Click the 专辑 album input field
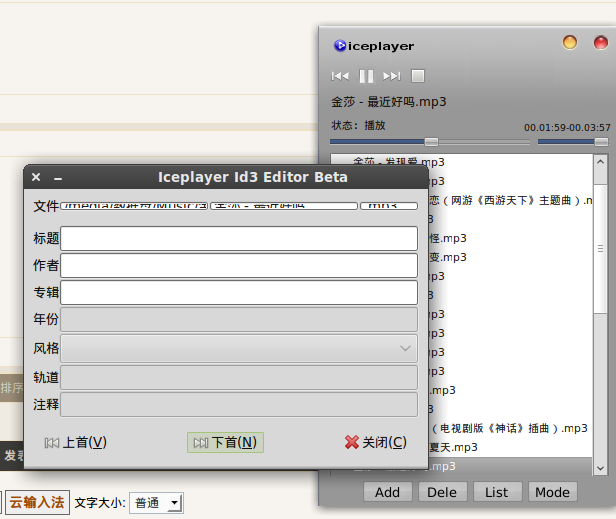Image resolution: width=616 pixels, height=519 pixels. (239, 292)
